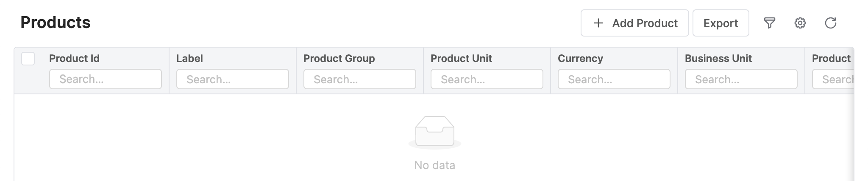Open table settings gear icon
Viewport: 868px width, 181px height.
click(800, 23)
